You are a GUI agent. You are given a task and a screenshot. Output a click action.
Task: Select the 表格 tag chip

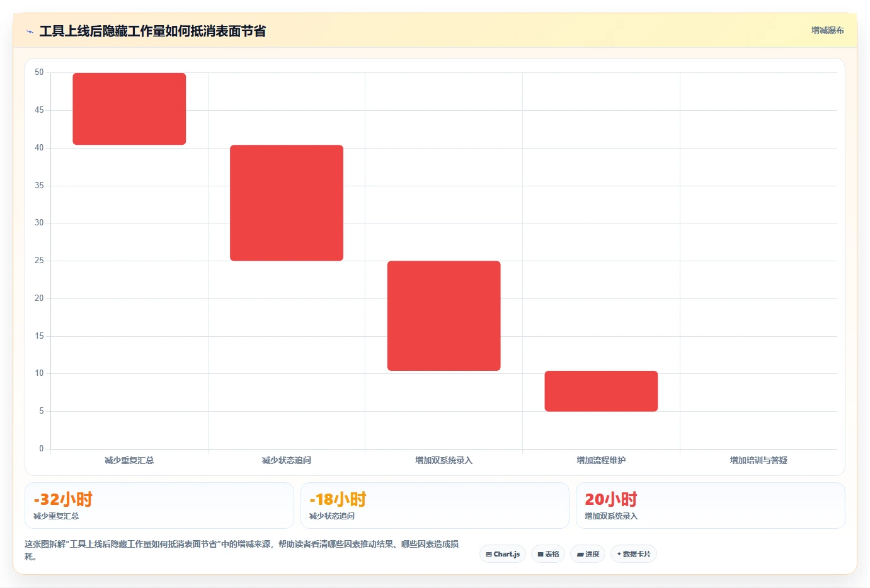coord(548,554)
